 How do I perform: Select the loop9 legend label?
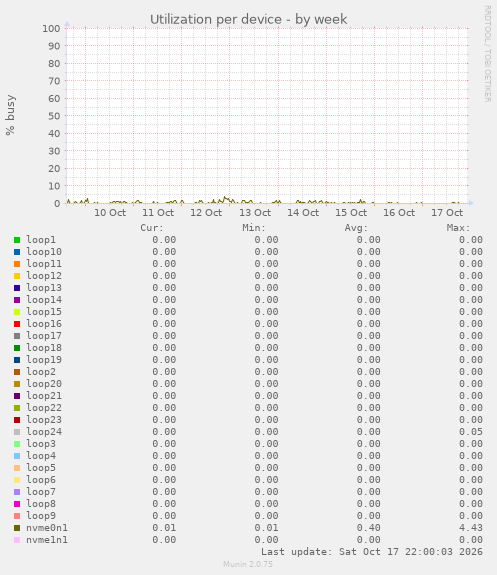pos(41,516)
